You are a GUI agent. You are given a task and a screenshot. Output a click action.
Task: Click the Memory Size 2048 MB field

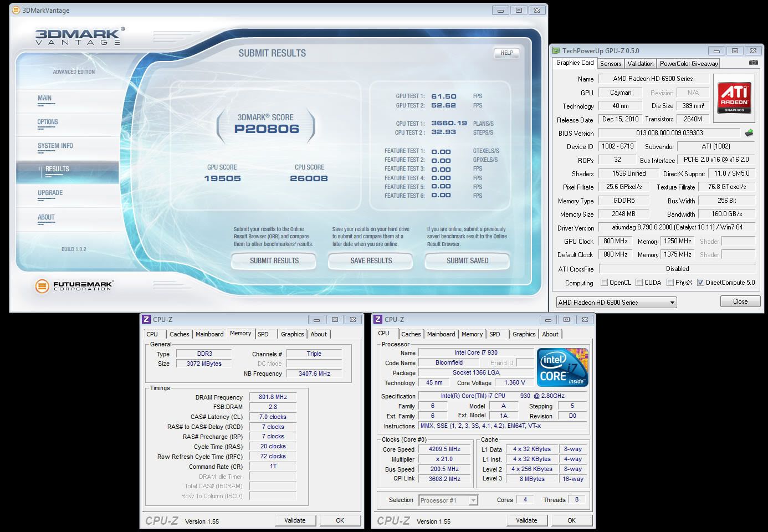[x=623, y=214]
